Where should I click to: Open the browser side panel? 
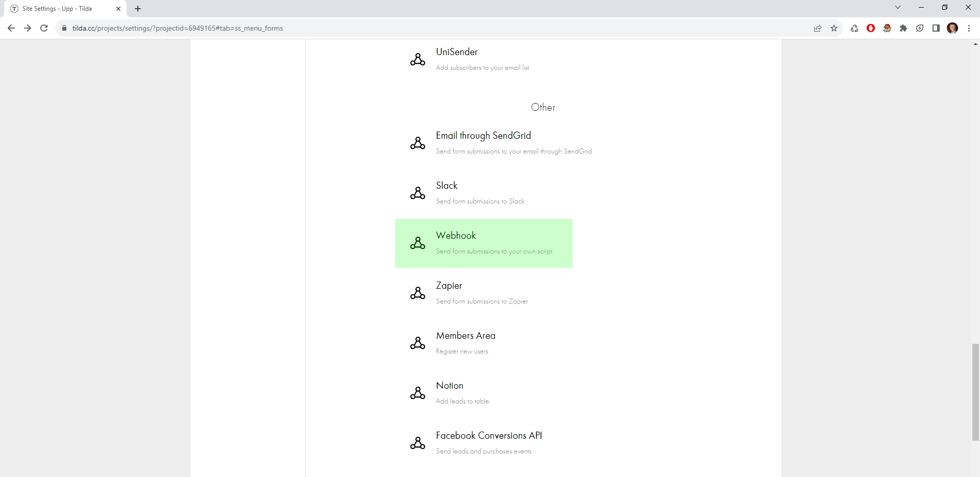pos(936,28)
